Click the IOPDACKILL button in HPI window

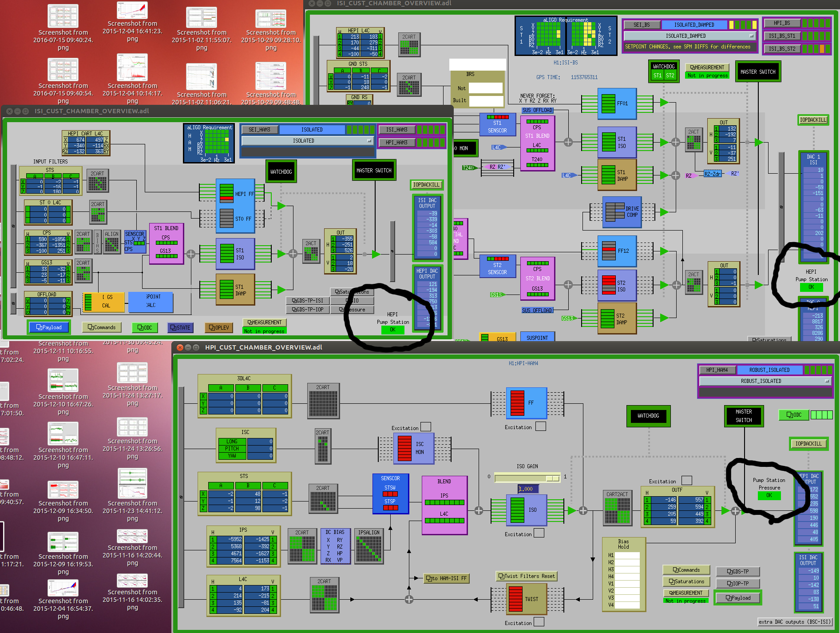point(809,444)
